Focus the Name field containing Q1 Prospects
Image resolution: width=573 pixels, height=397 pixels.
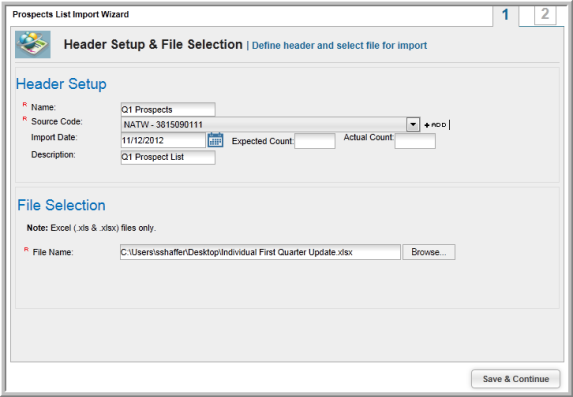[x=168, y=110]
